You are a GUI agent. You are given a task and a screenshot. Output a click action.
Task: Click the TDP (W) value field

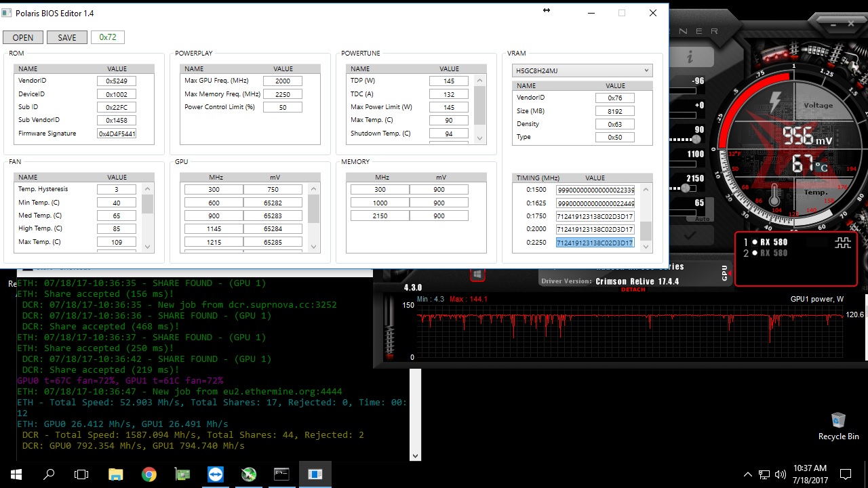pyautogui.click(x=449, y=81)
